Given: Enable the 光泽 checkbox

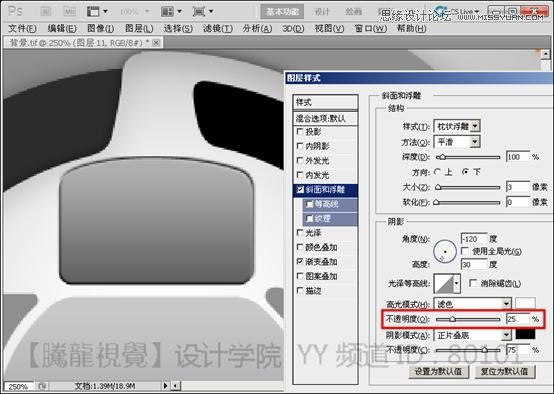Looking at the screenshot, I should click(x=300, y=233).
